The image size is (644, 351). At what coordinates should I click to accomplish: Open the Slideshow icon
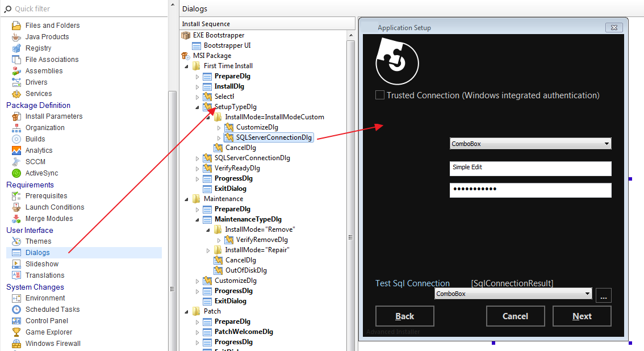16,264
